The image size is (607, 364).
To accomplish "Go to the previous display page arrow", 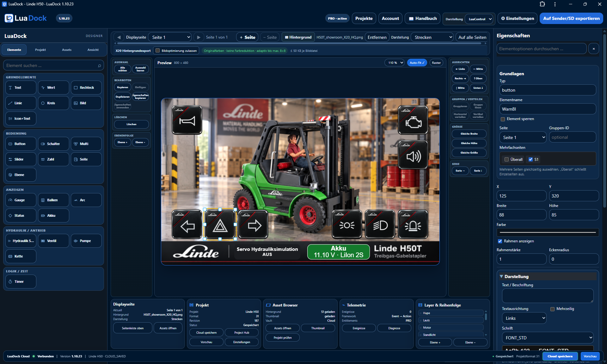I will pos(119,37).
